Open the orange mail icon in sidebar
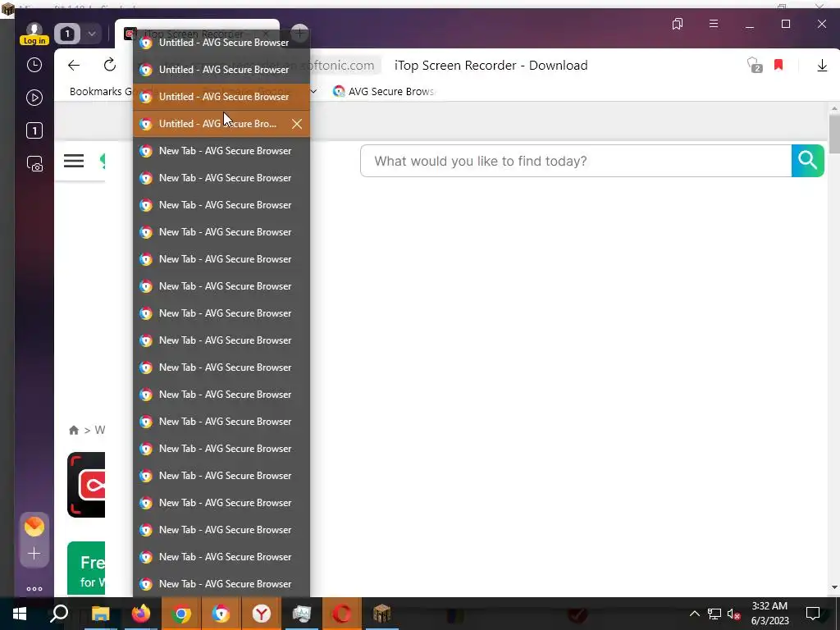The width and height of the screenshot is (840, 630). 34,527
